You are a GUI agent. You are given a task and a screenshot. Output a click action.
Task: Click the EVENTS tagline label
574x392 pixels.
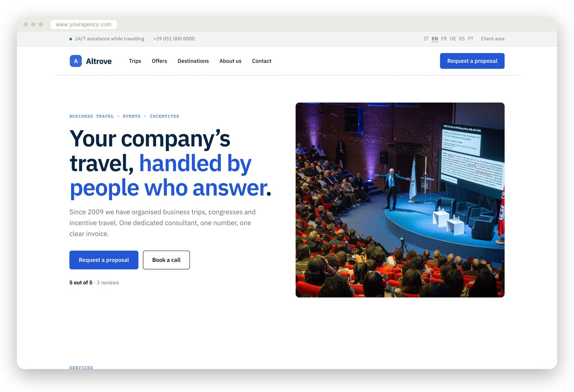coord(132,116)
